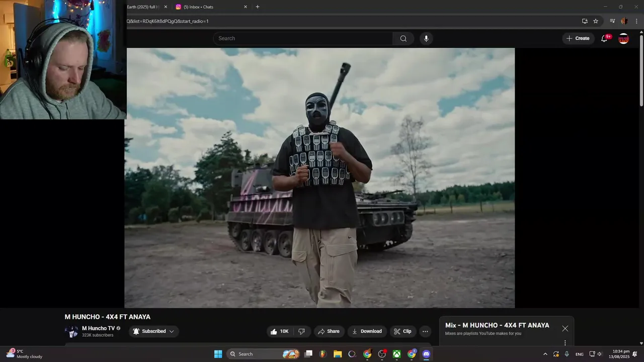The width and height of the screenshot is (644, 362).
Task: Open the M Huncho TV channel avatar
Action: click(x=71, y=331)
